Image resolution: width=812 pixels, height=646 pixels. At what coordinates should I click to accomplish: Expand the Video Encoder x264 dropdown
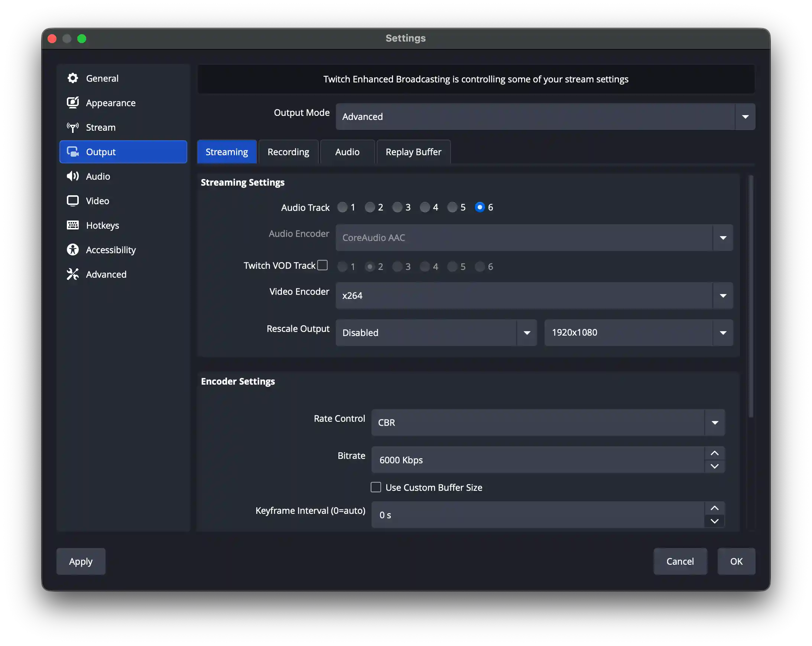click(534, 296)
